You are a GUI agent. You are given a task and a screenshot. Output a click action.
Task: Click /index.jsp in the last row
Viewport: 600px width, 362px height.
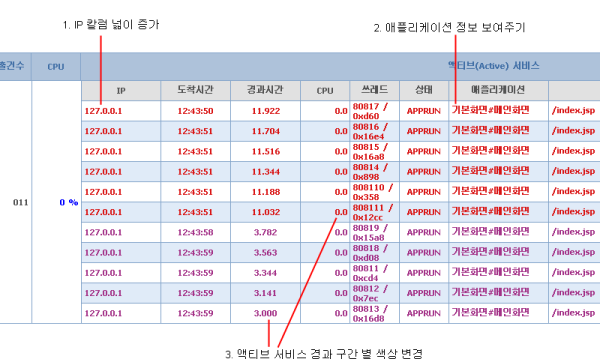(x=573, y=313)
